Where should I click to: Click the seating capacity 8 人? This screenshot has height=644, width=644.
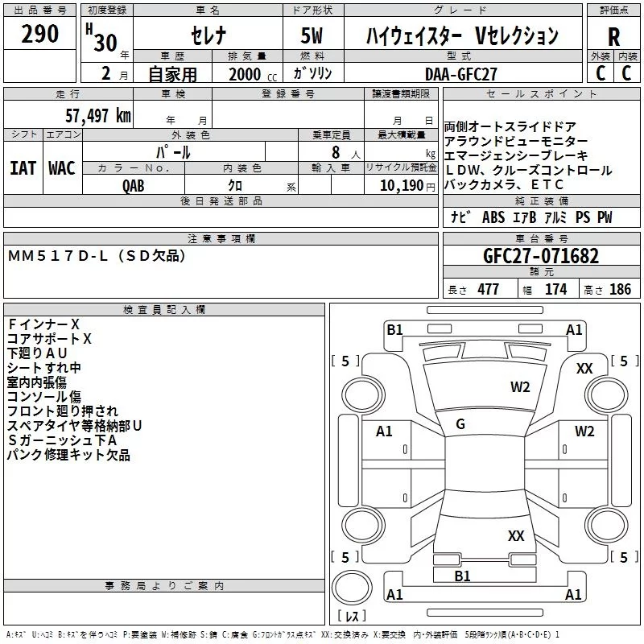click(346, 152)
